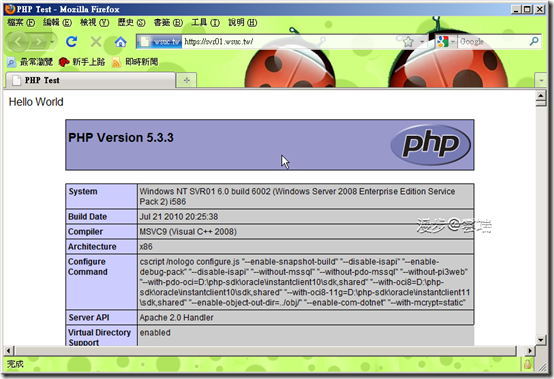Open the 說明 (Help) menu
554x379 pixels.
click(x=242, y=23)
